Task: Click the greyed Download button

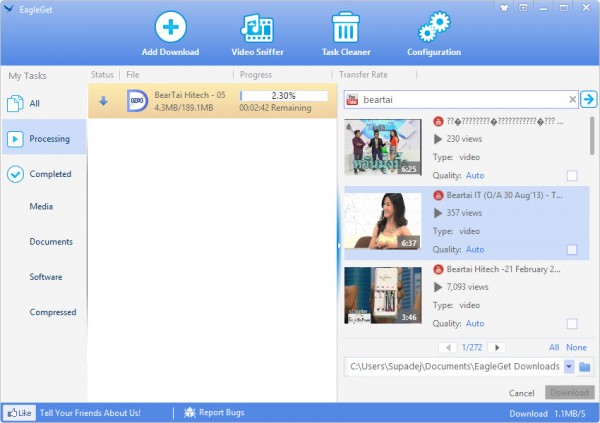Action: [x=569, y=392]
